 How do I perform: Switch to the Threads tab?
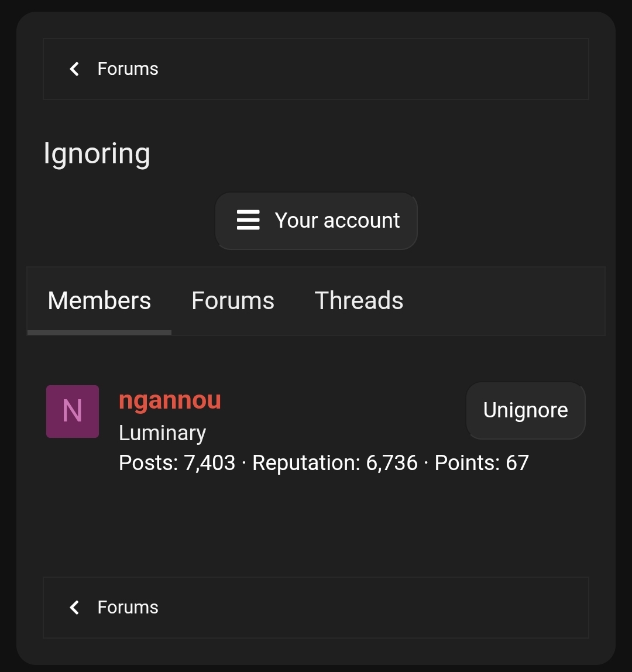(359, 301)
